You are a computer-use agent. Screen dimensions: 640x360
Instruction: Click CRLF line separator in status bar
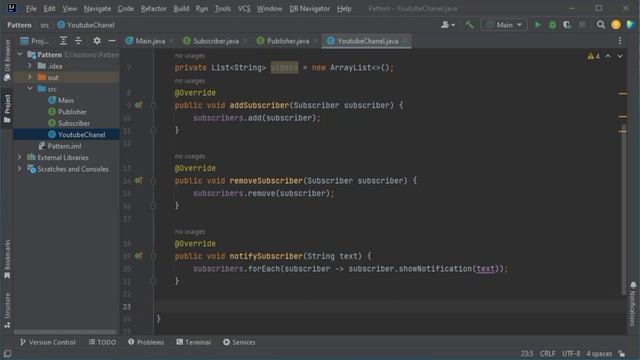pyautogui.click(x=547, y=353)
